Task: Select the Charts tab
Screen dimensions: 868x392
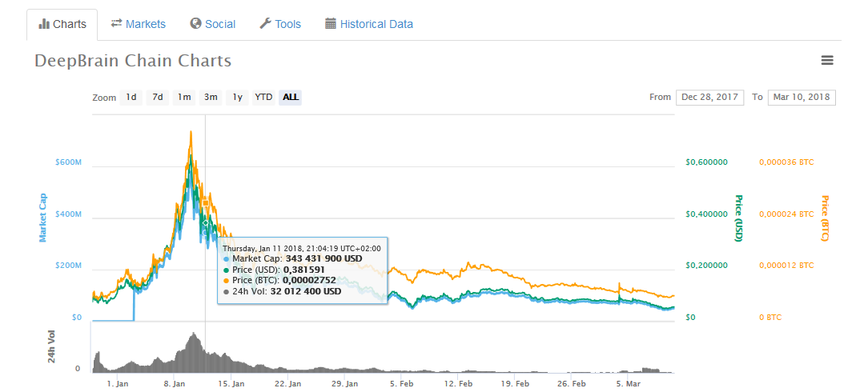Action: pyautogui.click(x=62, y=24)
